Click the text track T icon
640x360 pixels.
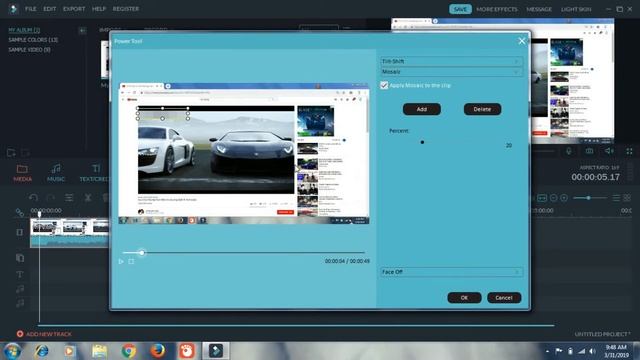pos(20,274)
